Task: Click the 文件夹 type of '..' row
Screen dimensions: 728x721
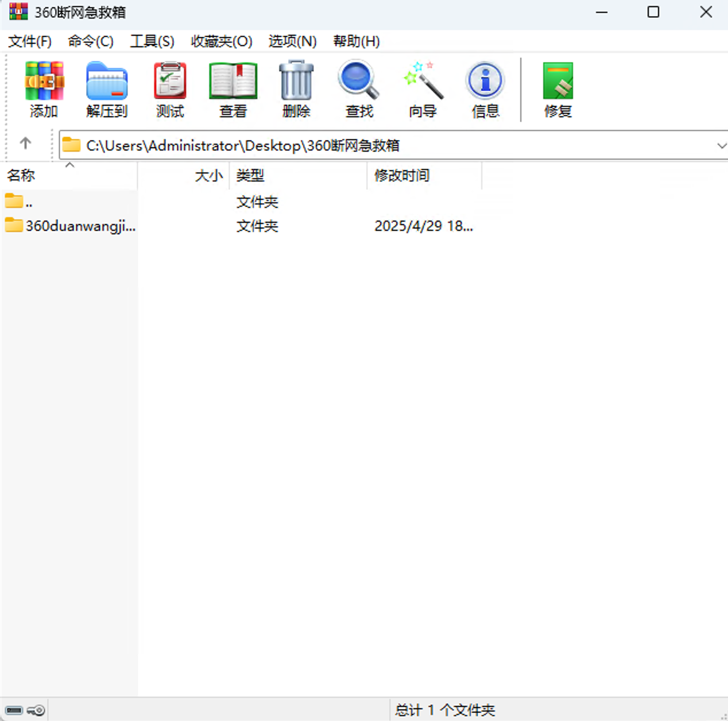Action: point(257,201)
